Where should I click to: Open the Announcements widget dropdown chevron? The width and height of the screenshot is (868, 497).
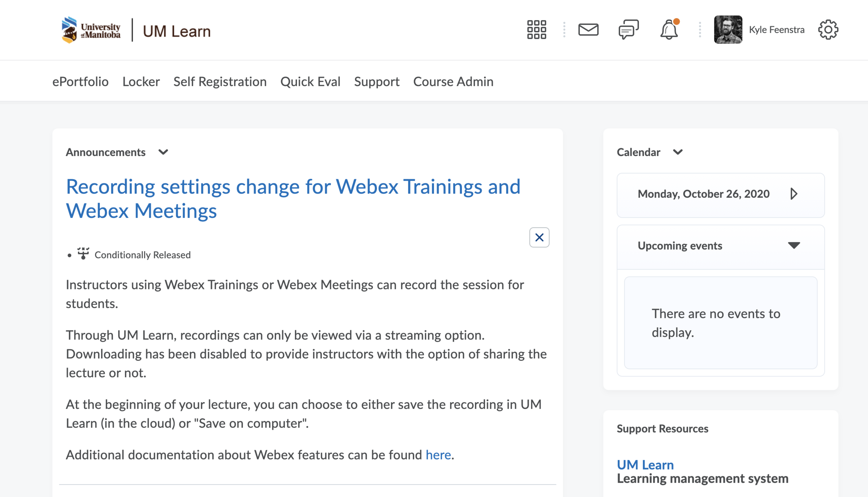coord(163,152)
